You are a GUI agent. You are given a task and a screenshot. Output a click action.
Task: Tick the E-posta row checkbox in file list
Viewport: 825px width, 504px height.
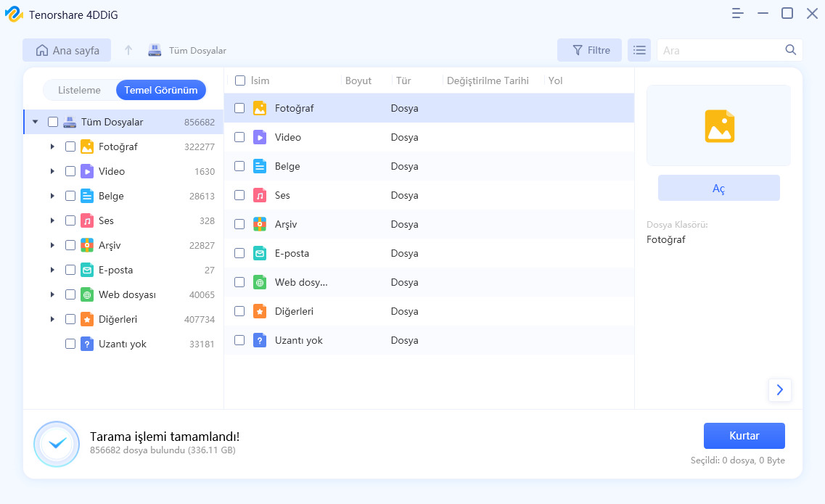pyautogui.click(x=239, y=253)
